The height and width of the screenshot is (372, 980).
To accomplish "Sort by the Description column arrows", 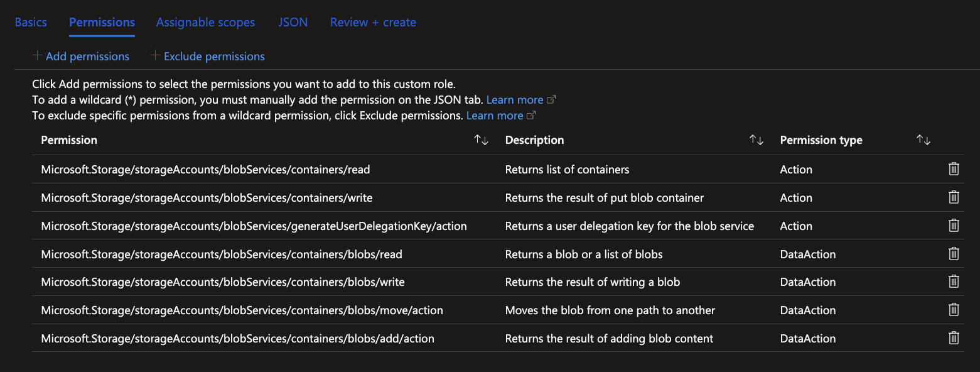I will coord(756,140).
